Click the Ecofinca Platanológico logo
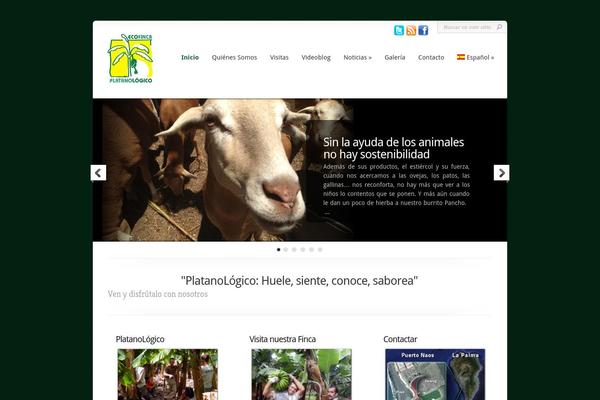The width and height of the screenshot is (600, 400). (130, 59)
